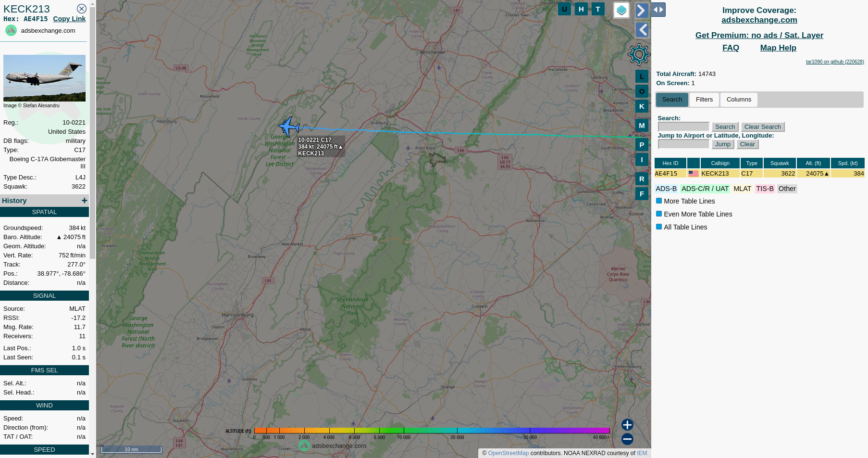868x458 pixels.
Task: Click the L map option button
Action: 642,76
